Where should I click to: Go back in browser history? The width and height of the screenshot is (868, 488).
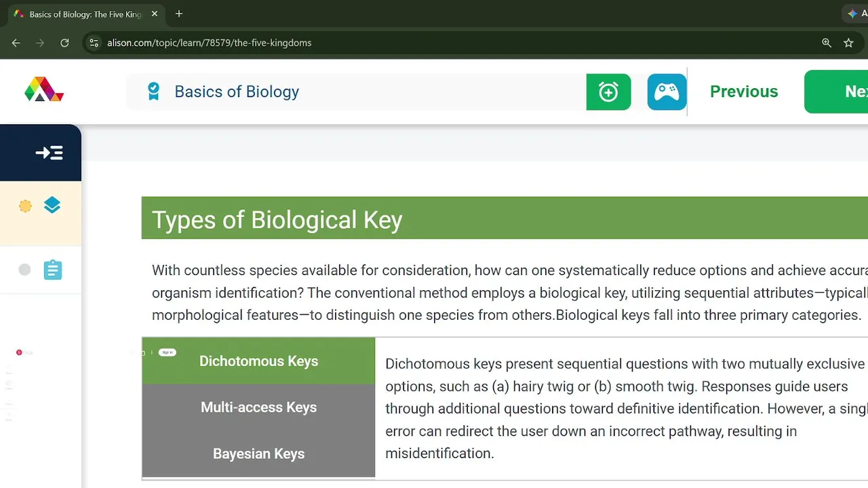(16, 43)
